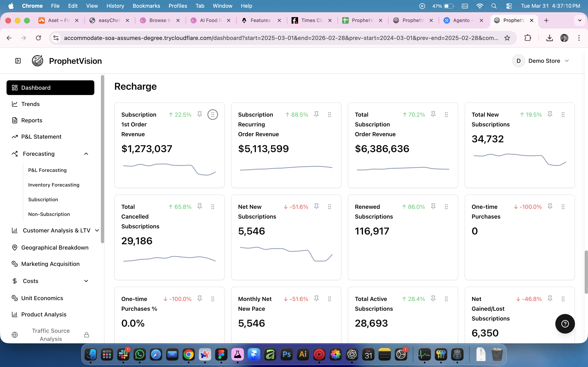588x367 pixels.
Task: Pin the Total Cancelled Subscriptions card
Action: click(x=200, y=206)
